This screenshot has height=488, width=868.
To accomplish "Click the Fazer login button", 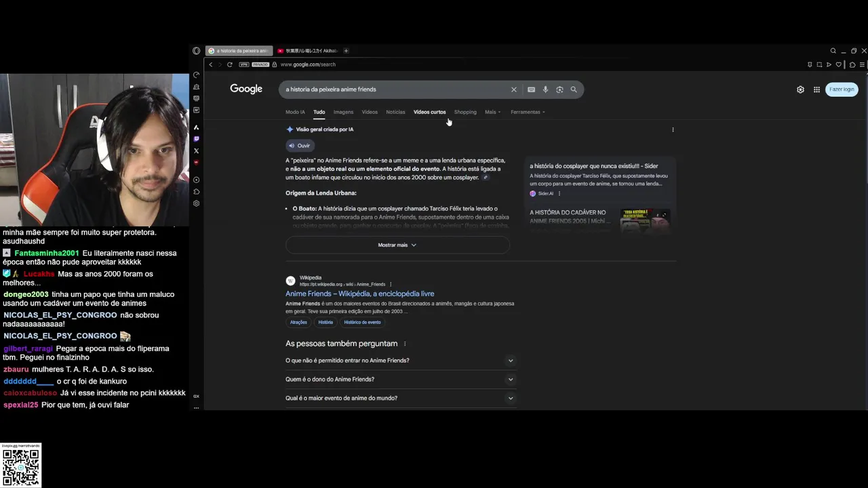I will click(842, 89).
